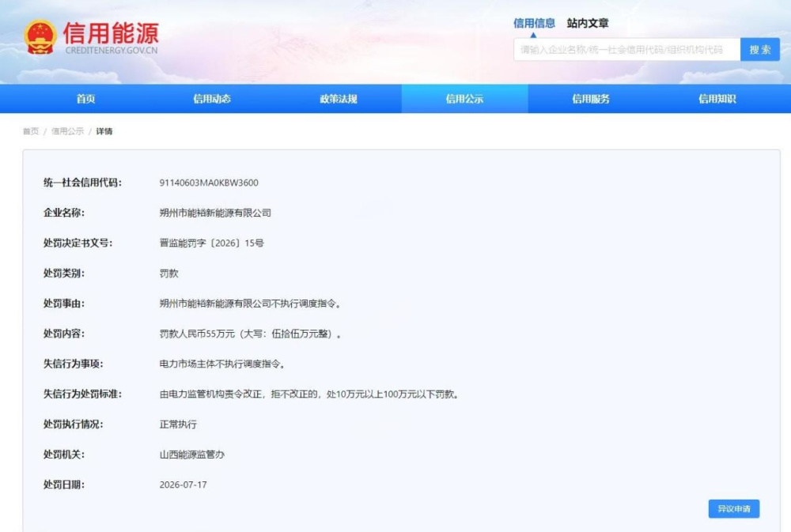The width and height of the screenshot is (791, 532).
Task: Click the 搜索 search button
Action: [759, 50]
